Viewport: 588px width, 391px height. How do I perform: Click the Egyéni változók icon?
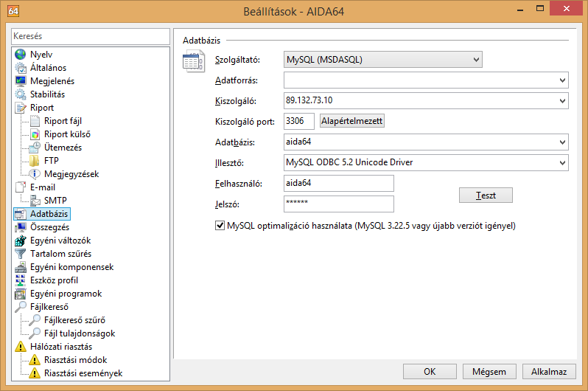click(20, 241)
